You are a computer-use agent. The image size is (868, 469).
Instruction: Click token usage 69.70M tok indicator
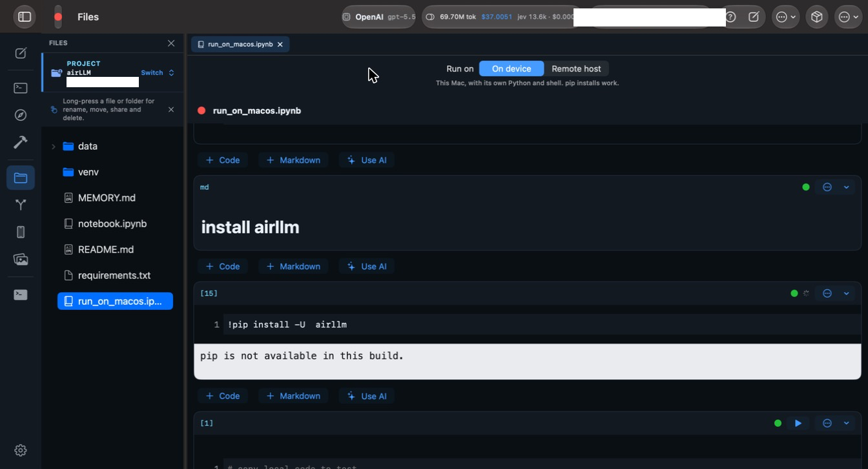tap(451, 17)
